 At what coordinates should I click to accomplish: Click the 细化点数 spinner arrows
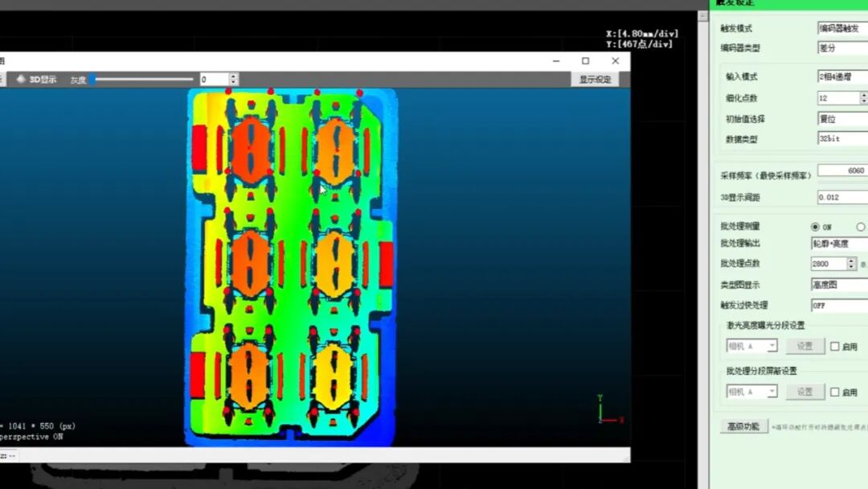864,98
